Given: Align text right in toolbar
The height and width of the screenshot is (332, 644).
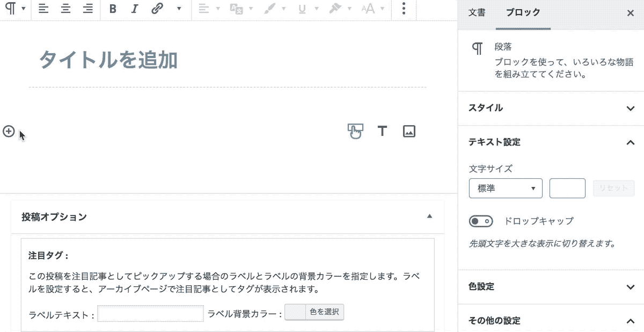Looking at the screenshot, I should pyautogui.click(x=87, y=9).
